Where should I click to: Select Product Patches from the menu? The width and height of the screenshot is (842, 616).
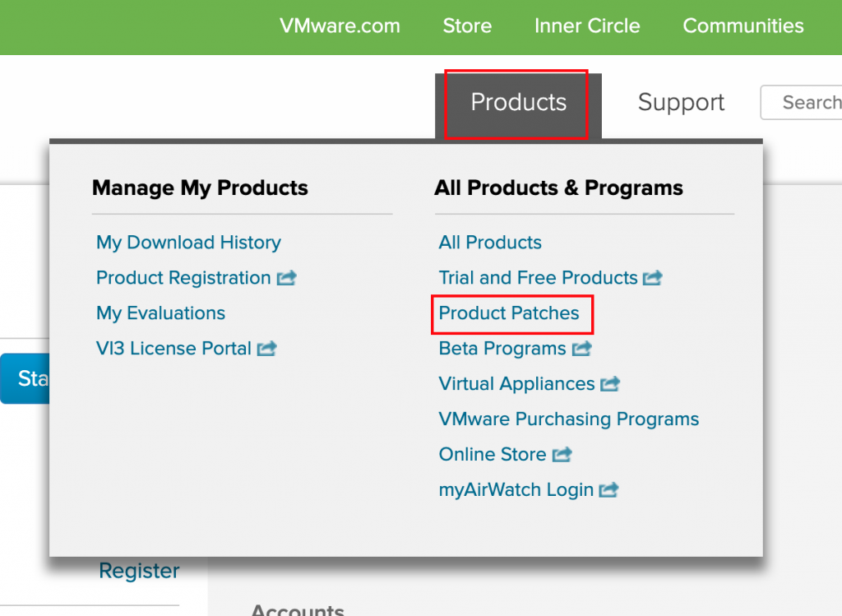509,313
